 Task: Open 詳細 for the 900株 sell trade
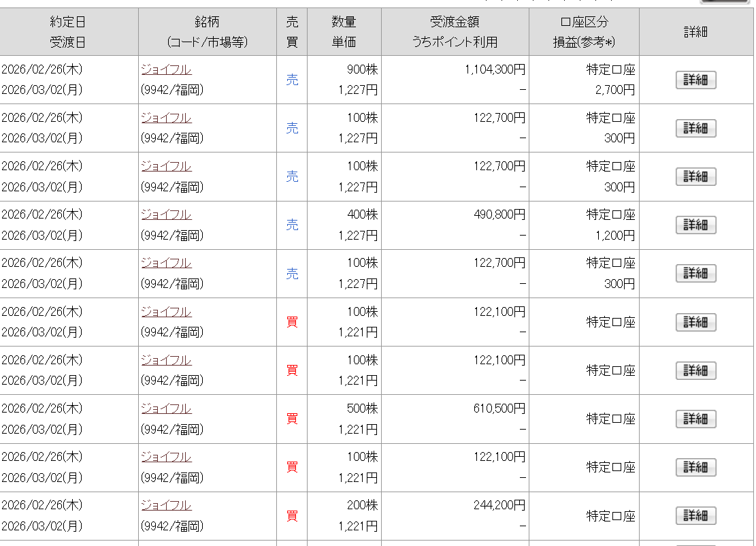pyautogui.click(x=695, y=80)
